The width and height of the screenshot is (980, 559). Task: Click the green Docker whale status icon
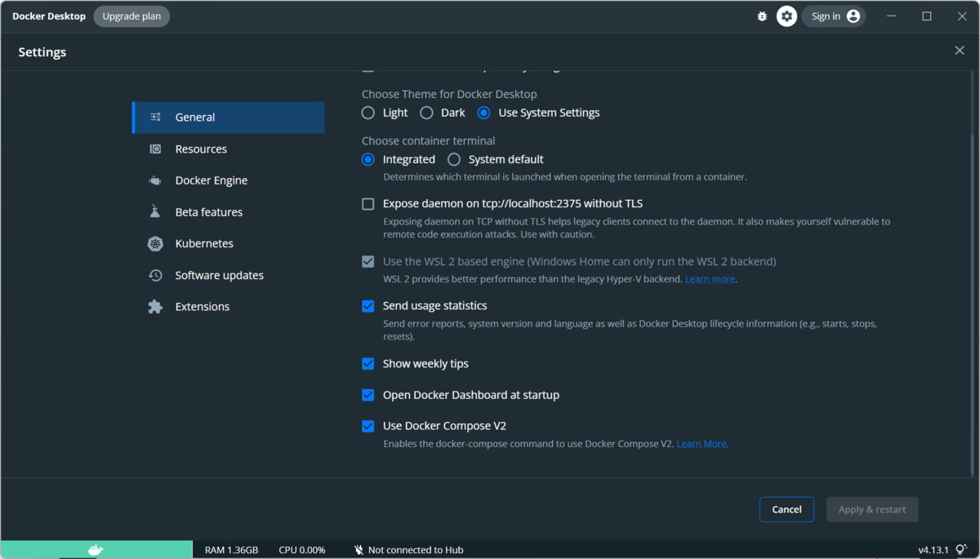(x=96, y=550)
